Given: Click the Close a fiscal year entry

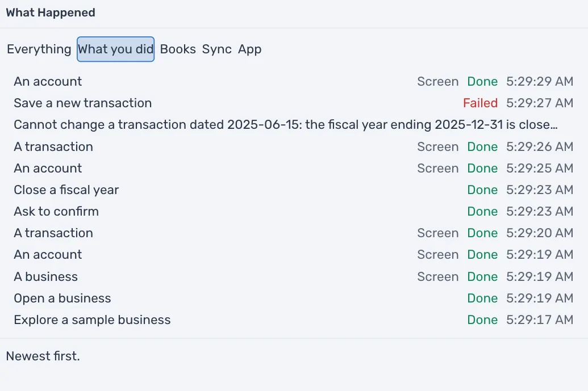Looking at the screenshot, I should click(294, 190).
